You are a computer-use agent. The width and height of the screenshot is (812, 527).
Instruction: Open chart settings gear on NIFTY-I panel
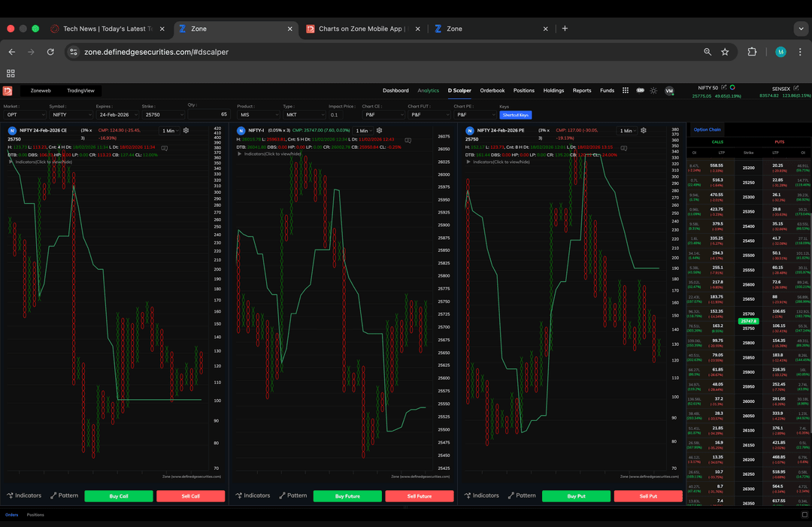click(x=378, y=130)
